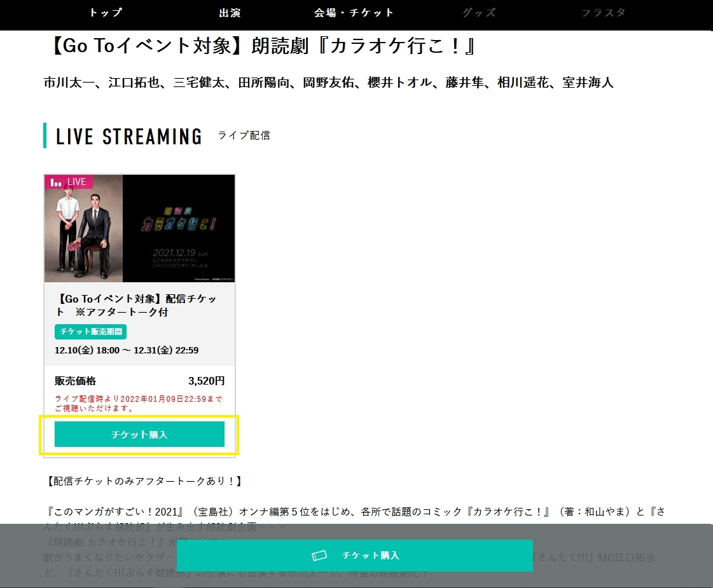
Task: Open the フラスタ navigation item
Action: pos(604,13)
